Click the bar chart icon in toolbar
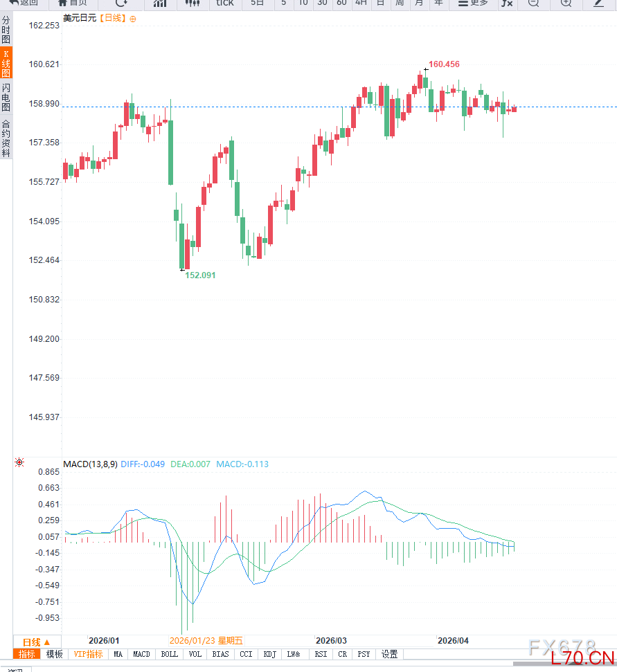Screen dimensions: 617x672 click(x=160, y=3)
